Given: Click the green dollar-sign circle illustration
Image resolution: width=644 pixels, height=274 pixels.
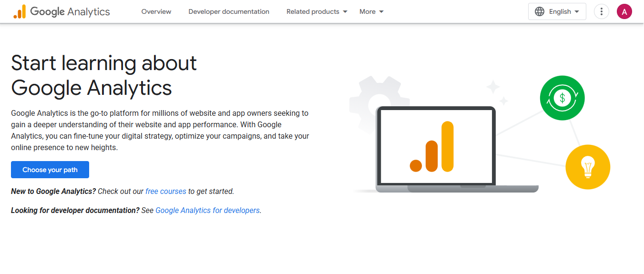Looking at the screenshot, I should pyautogui.click(x=562, y=98).
